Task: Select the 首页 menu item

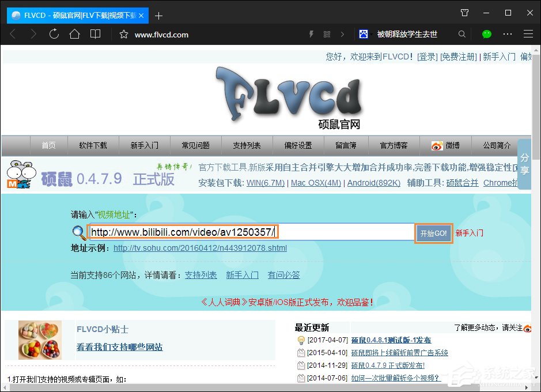Action: coord(48,145)
